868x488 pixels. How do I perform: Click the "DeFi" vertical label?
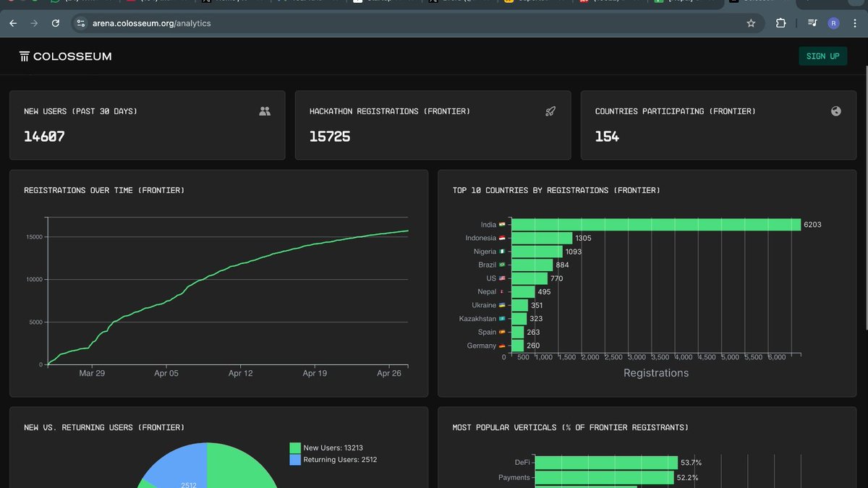coord(522,463)
